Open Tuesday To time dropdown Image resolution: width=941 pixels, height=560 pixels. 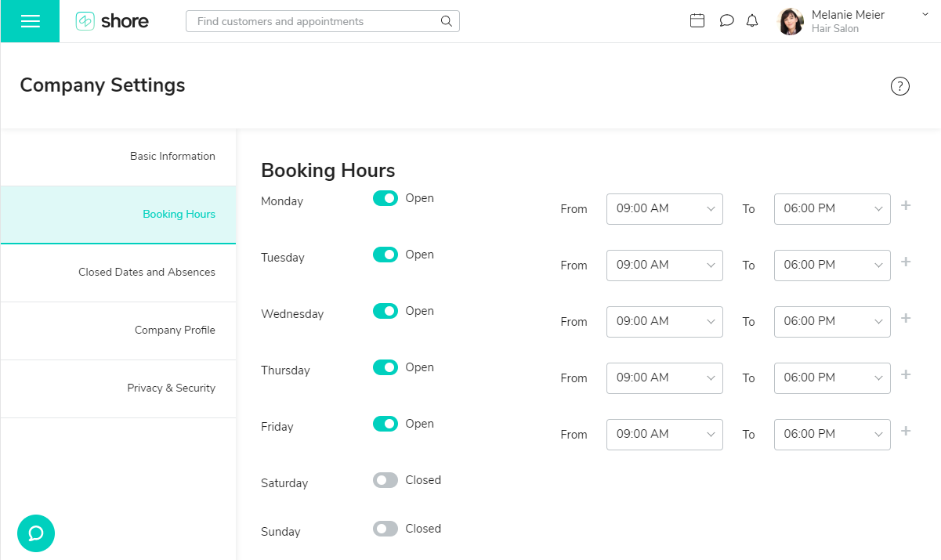coord(832,266)
